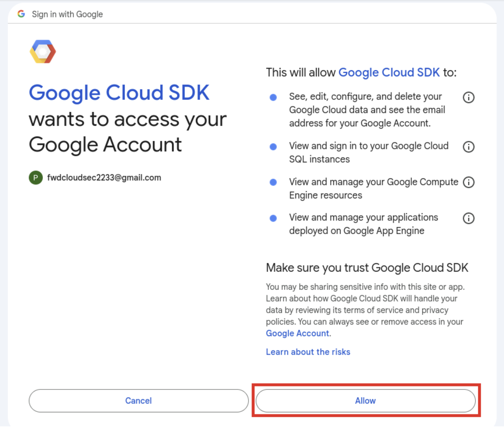Open info icon for Cloud SQL instances permission
This screenshot has height=427, width=504.
(468, 147)
